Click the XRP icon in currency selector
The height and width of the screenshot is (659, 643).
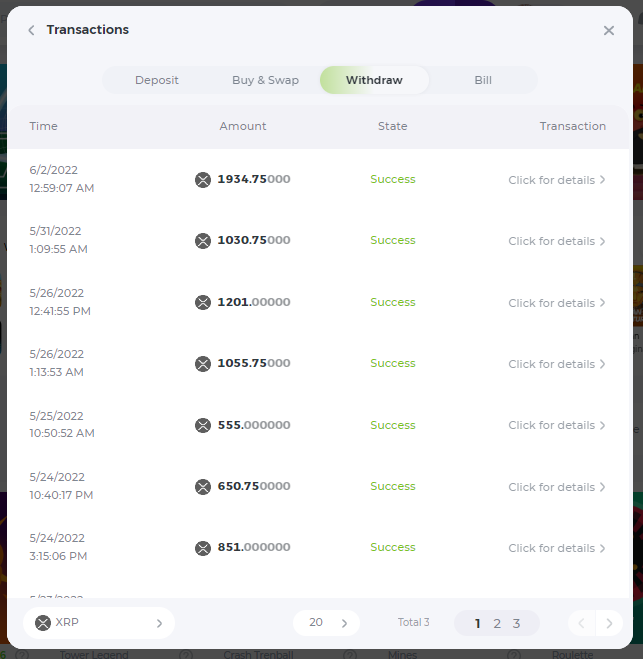[x=43, y=623]
